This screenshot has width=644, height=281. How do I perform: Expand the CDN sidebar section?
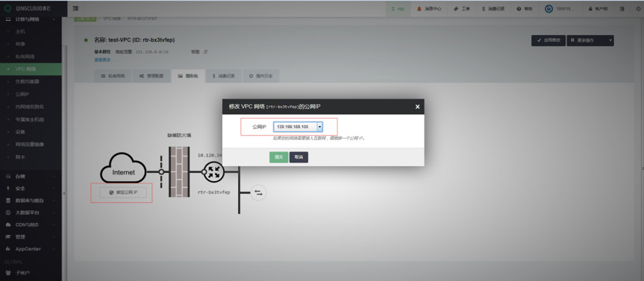(31, 225)
